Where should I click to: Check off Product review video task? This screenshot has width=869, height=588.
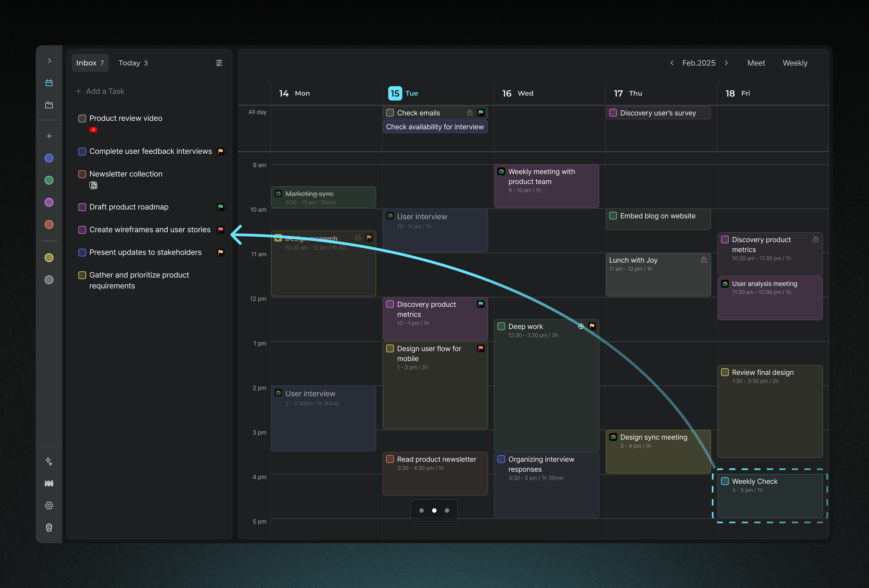(x=82, y=118)
